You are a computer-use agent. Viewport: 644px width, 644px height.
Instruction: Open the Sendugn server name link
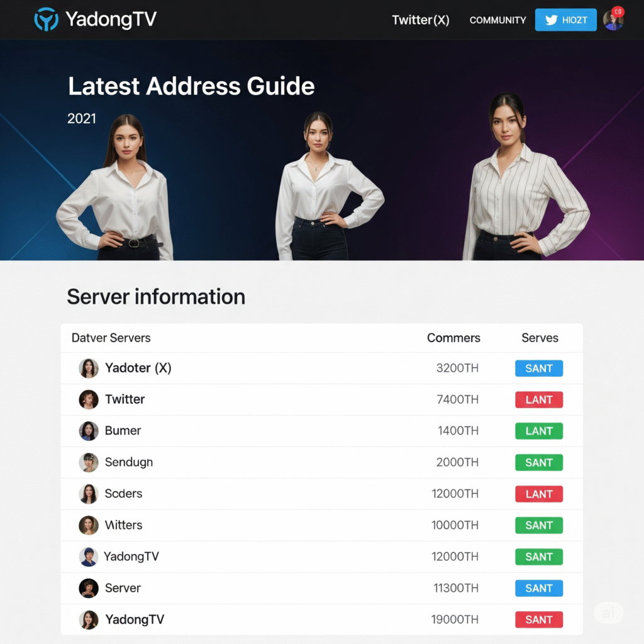[129, 462]
